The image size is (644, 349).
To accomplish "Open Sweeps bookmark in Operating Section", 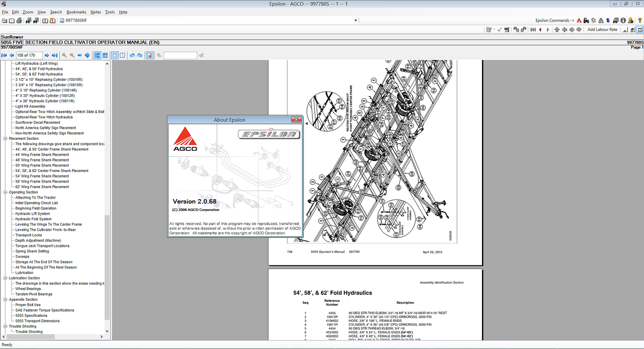I will pos(22,256).
